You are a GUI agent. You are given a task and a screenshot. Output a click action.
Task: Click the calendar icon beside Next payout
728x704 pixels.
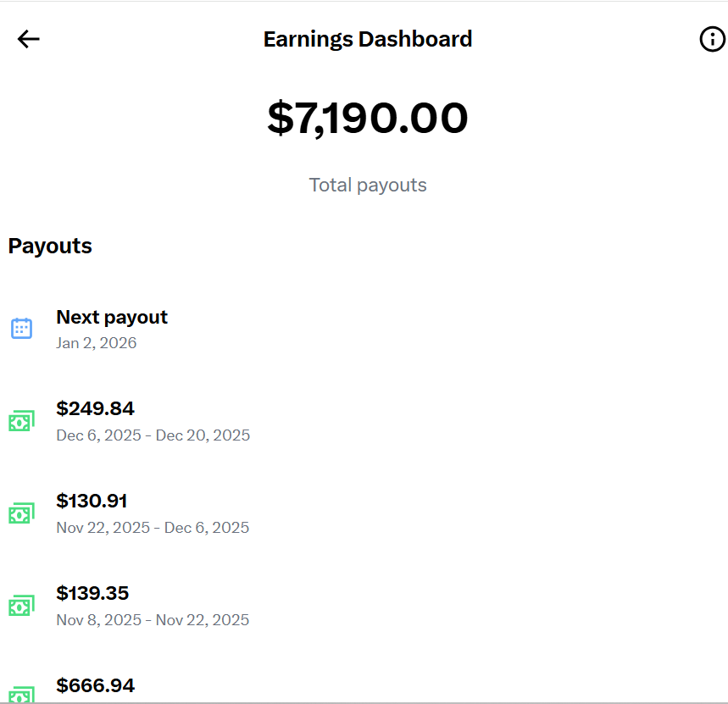(x=21, y=329)
